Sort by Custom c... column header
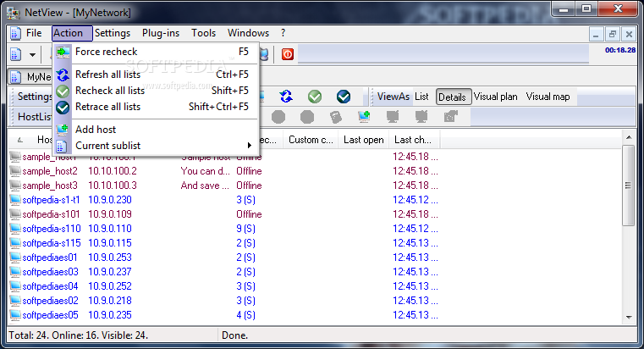This screenshot has width=644, height=349. pos(311,140)
